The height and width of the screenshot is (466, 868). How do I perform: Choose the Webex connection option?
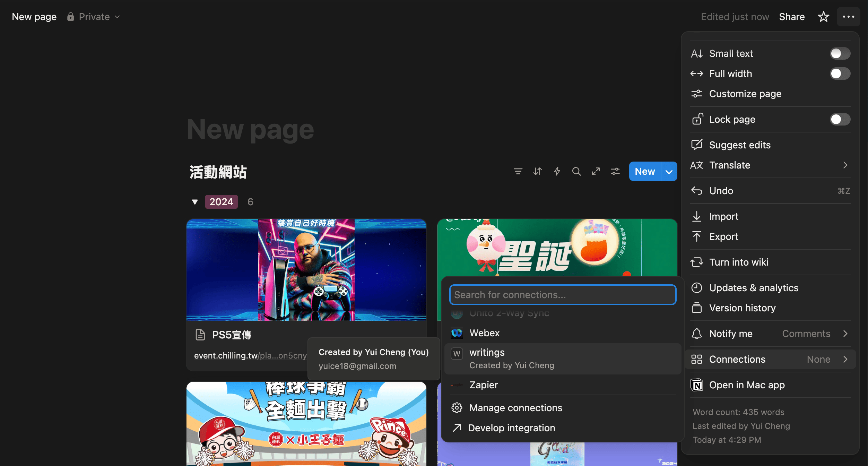click(484, 333)
